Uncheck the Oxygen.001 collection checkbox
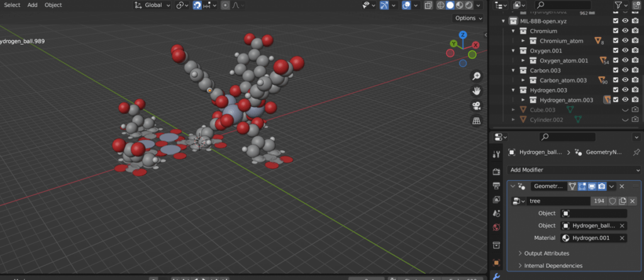Screen dimensions: 644x280 coord(616,50)
